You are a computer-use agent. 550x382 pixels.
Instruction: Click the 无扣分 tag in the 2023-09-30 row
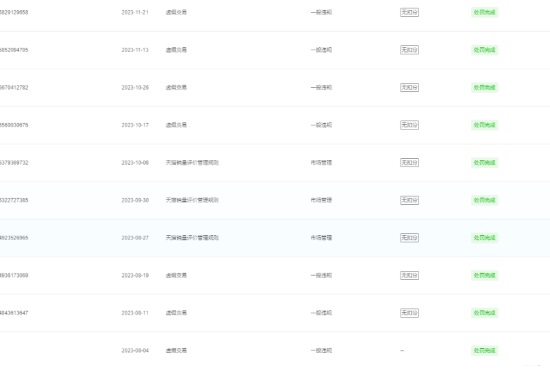pyautogui.click(x=409, y=200)
